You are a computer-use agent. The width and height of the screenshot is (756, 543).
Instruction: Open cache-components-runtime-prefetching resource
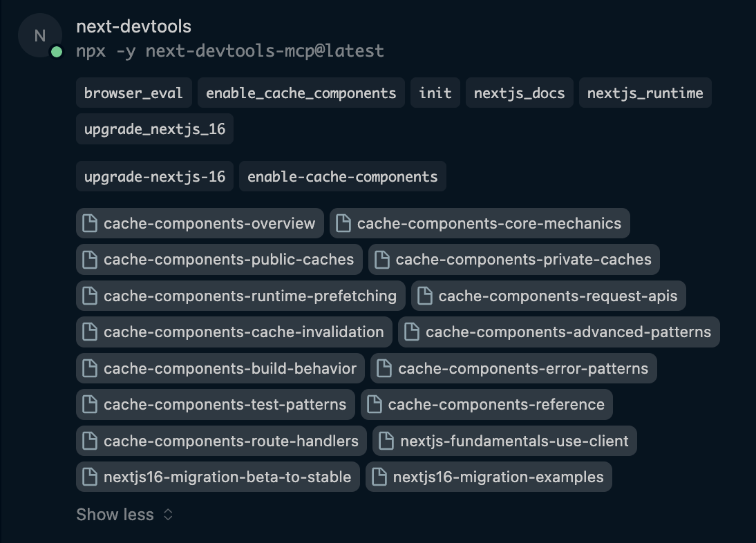coord(240,296)
